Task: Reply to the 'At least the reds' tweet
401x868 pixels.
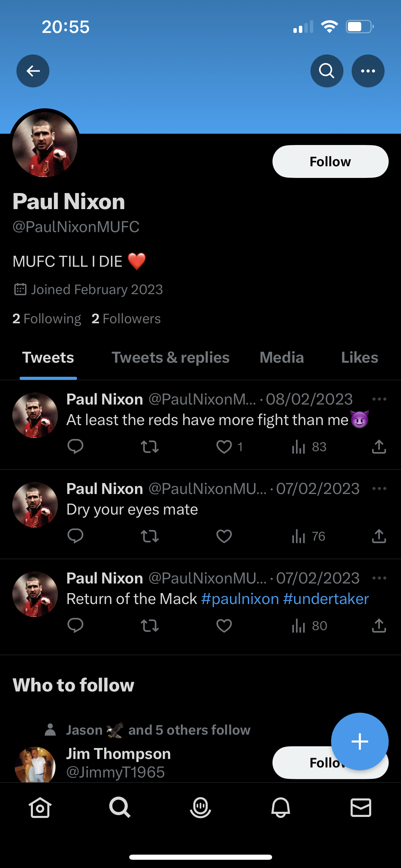Action: click(x=75, y=447)
